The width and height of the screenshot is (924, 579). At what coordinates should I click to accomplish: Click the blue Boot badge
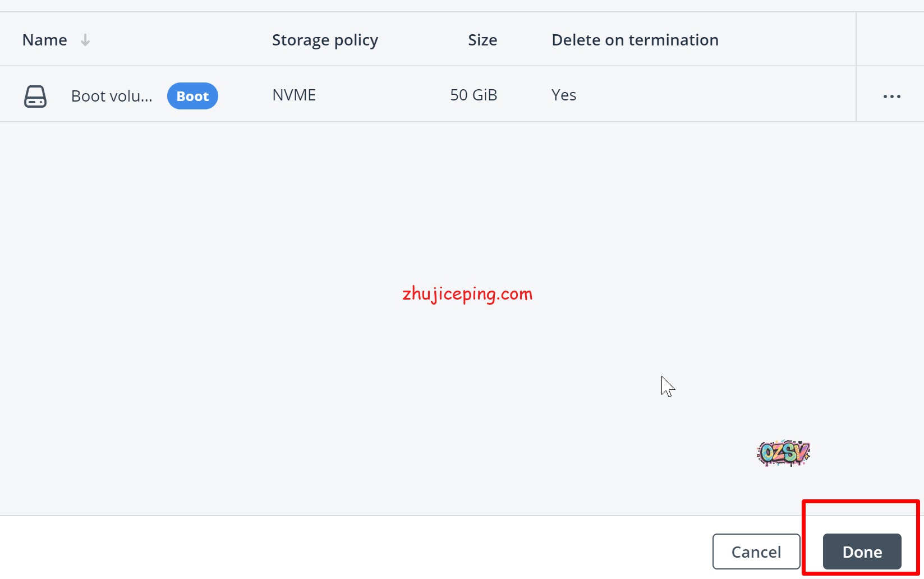(x=192, y=96)
